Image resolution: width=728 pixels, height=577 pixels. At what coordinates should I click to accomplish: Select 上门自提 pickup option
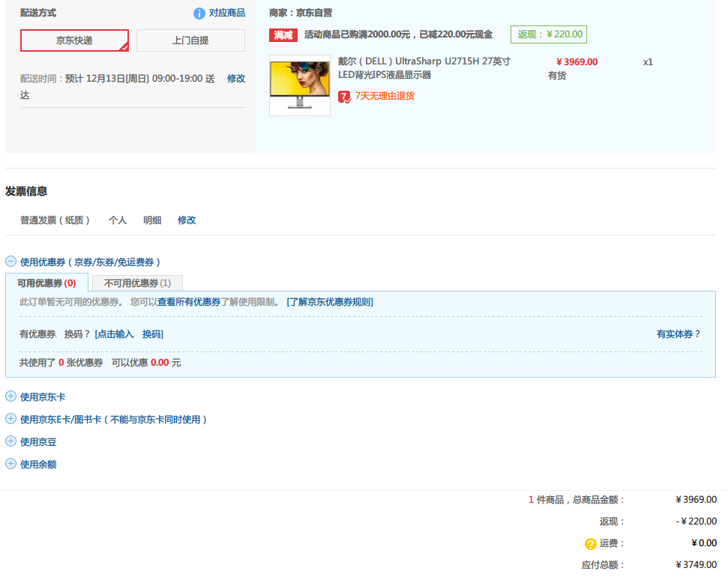190,40
